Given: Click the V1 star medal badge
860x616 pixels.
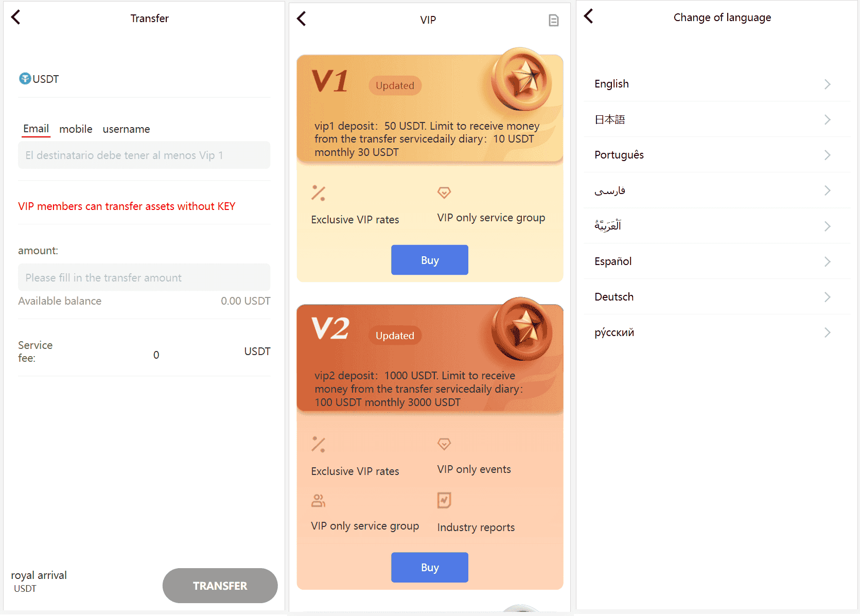Looking at the screenshot, I should click(x=521, y=79).
